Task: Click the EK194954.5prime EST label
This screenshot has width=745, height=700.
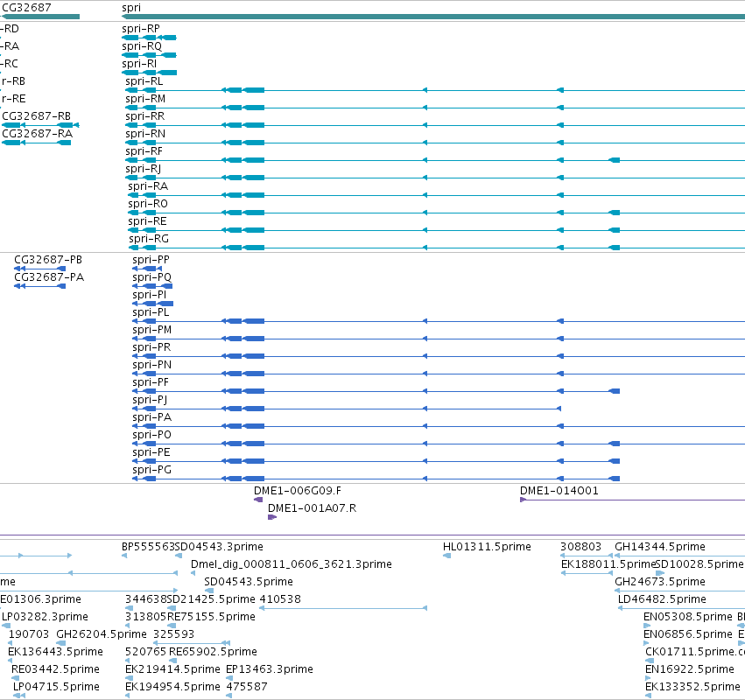Action: [x=172, y=687]
